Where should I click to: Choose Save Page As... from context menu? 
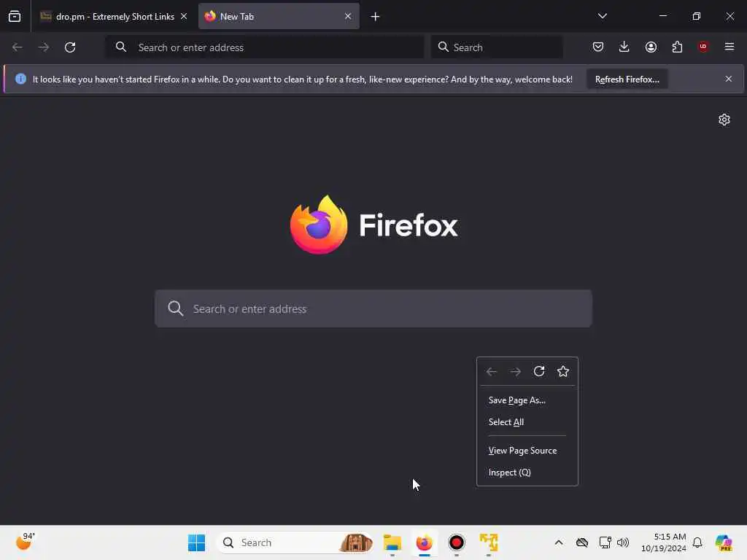pyautogui.click(x=527, y=400)
